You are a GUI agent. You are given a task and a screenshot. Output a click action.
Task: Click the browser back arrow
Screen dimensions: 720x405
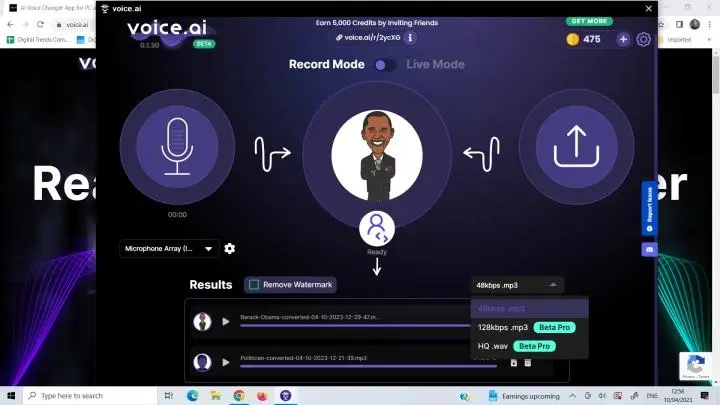(10, 24)
